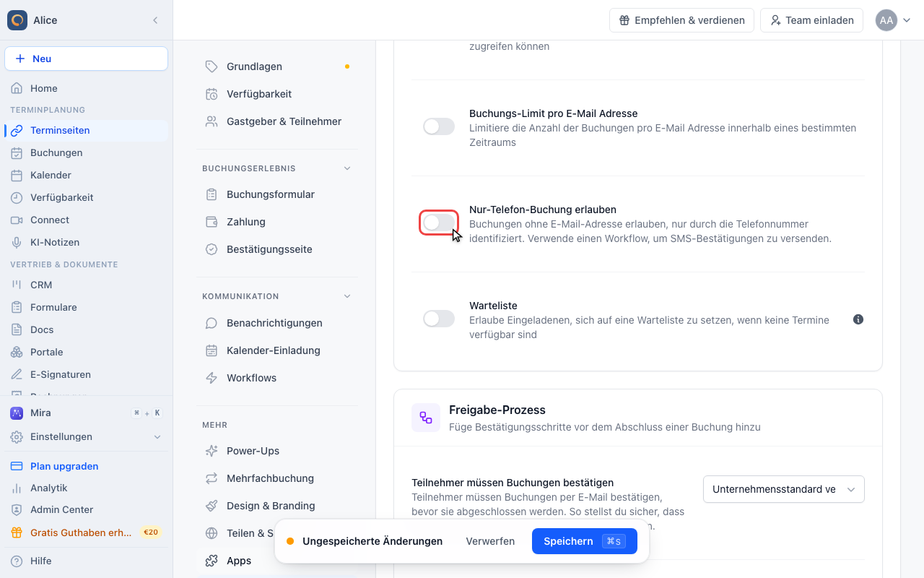Click the Connect video camera icon
Screen dimensions: 924x578
(17, 220)
